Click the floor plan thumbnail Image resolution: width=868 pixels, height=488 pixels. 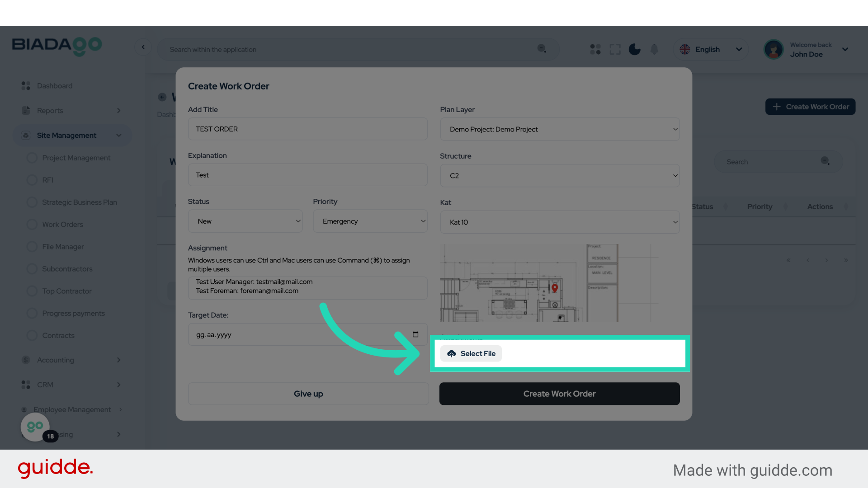point(529,283)
